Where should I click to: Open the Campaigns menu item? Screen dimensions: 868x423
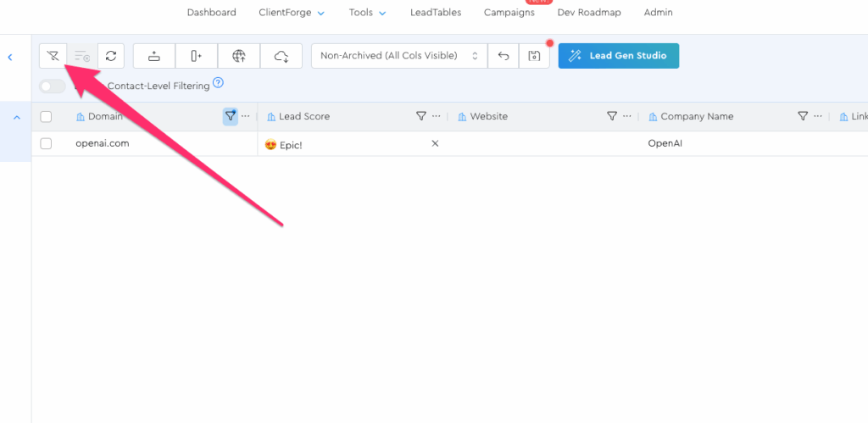pyautogui.click(x=509, y=13)
